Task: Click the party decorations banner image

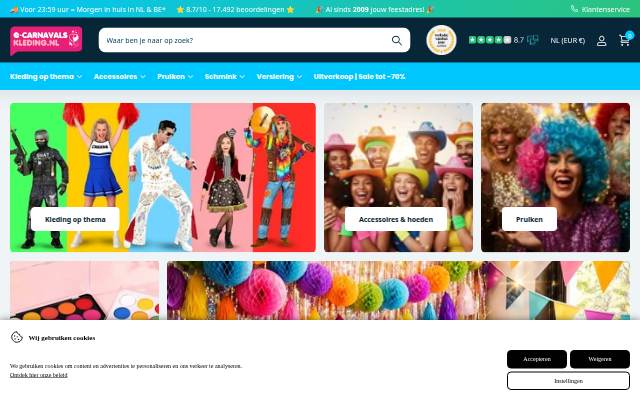Action: click(398, 290)
